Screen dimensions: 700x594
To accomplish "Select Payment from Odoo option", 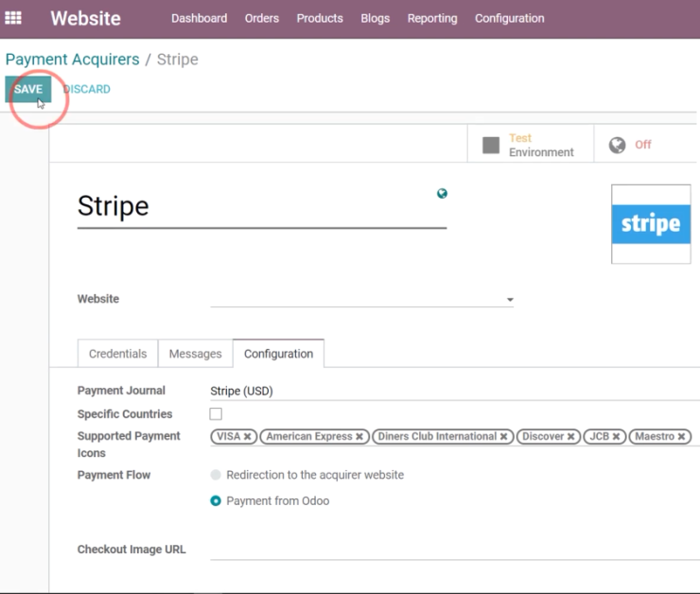I will click(x=216, y=500).
